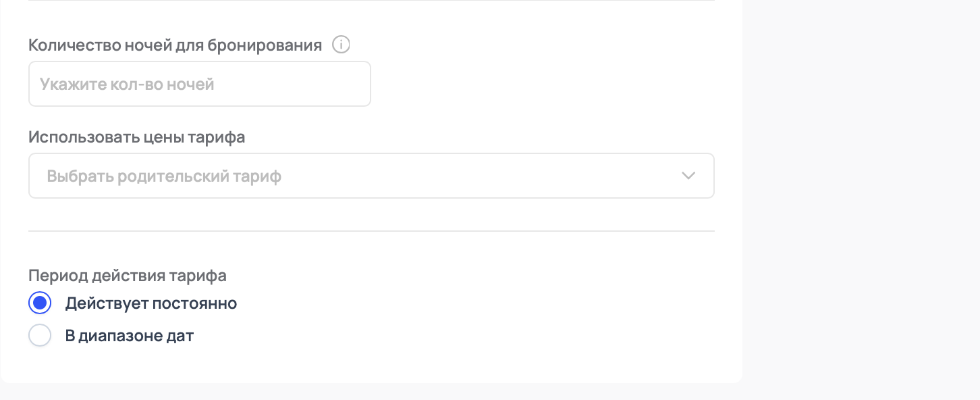The width and height of the screenshot is (980, 400).
Task: Select the "В диапазоне дат" radio button
Action: coord(40,336)
